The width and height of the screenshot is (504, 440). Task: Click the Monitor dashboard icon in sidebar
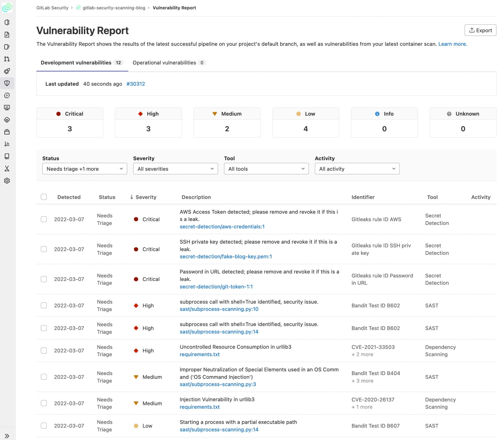(x=7, y=108)
